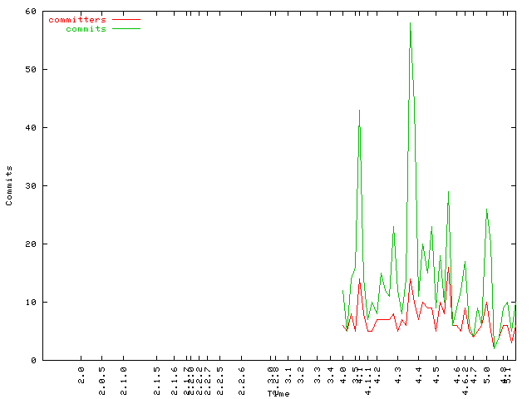Image resolution: width=532 pixels, height=399 pixels.
Task: Click the green commits legend line sample
Action: 126,28
